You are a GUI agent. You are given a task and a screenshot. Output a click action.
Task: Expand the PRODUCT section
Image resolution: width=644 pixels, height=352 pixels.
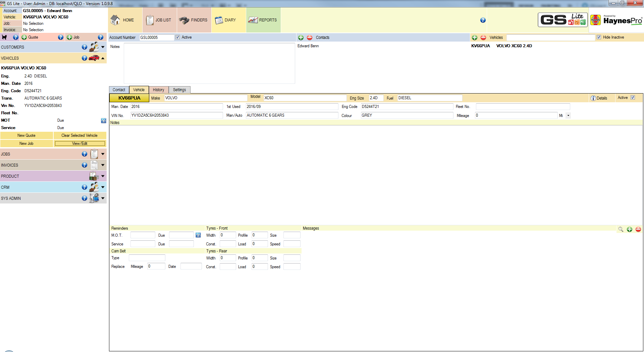103,176
